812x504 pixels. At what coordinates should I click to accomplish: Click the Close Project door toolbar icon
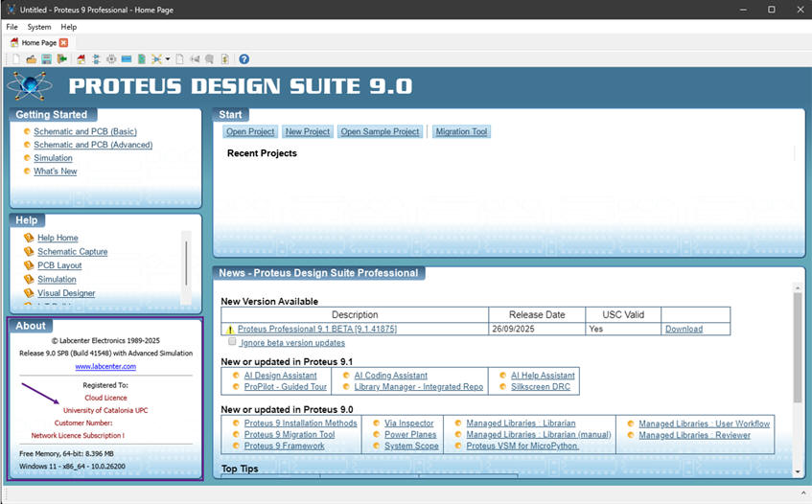pyautogui.click(x=62, y=59)
